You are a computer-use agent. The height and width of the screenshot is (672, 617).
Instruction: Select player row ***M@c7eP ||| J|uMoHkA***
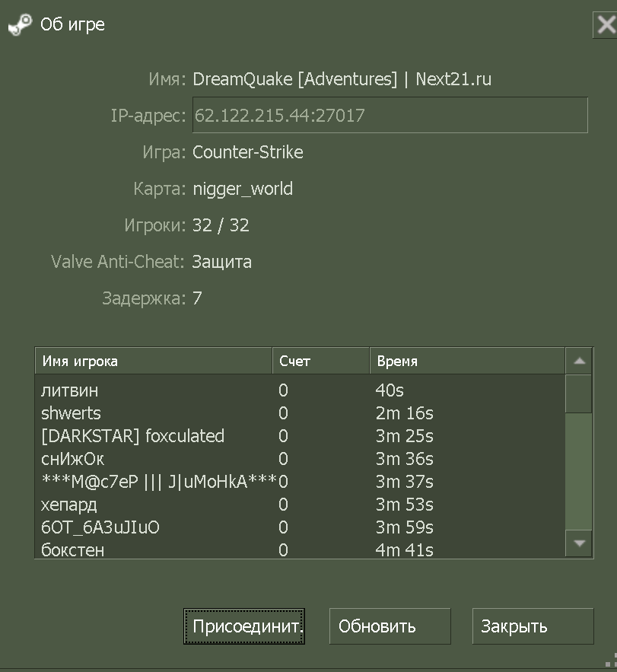click(x=300, y=482)
